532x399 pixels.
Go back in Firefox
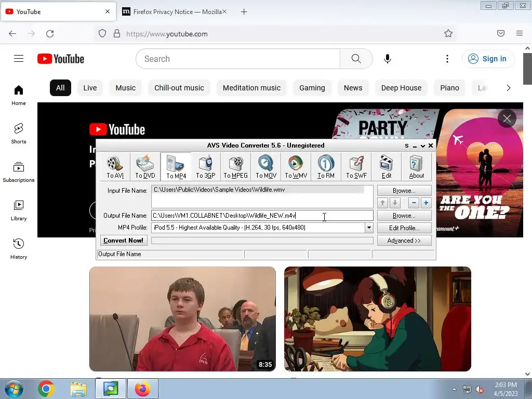tap(12, 34)
